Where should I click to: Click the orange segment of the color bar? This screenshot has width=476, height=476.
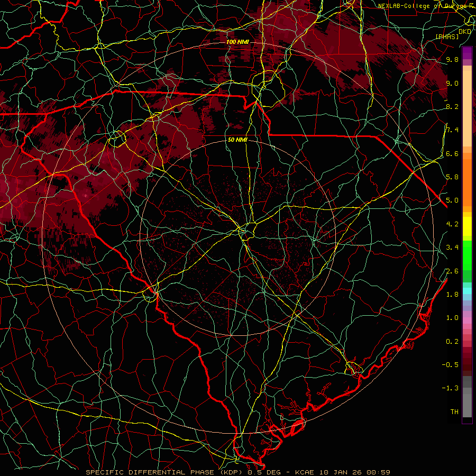pyautogui.click(x=467, y=182)
